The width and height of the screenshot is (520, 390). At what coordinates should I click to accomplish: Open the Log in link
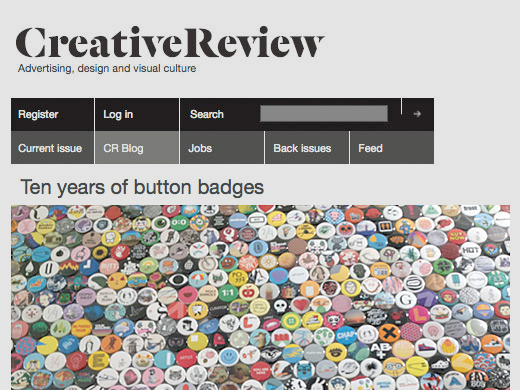[x=137, y=114]
